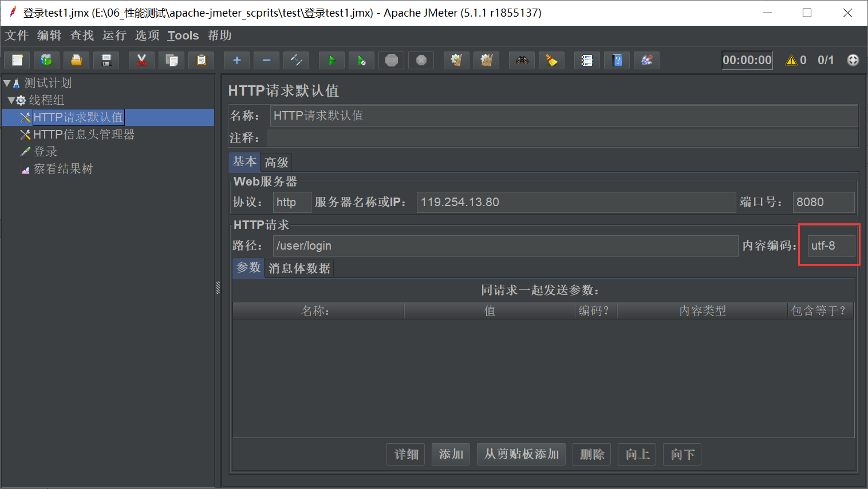Click the Reset Search yellow broom icon

pos(551,60)
